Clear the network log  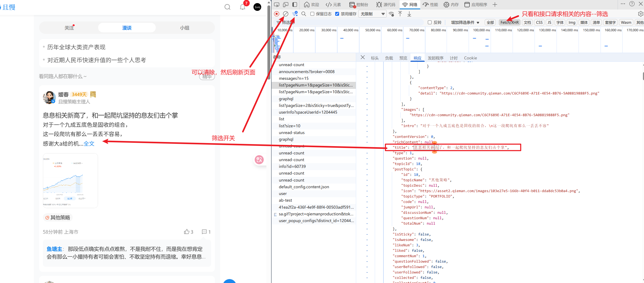[x=286, y=14]
